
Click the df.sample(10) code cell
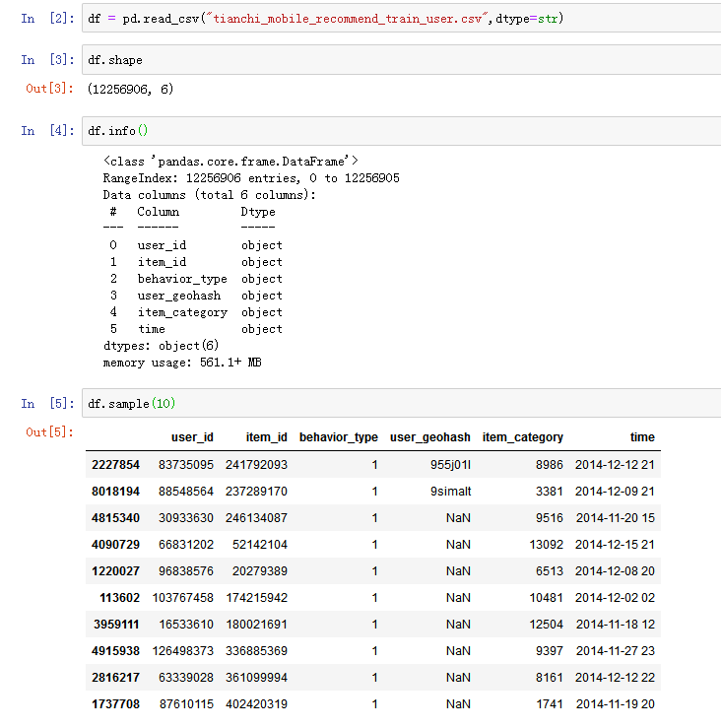[402, 404]
